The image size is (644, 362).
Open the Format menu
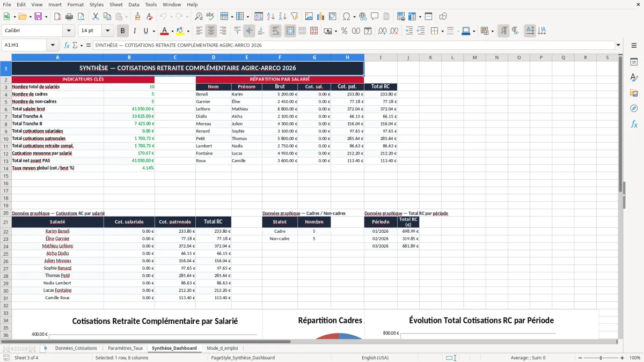(x=75, y=4)
